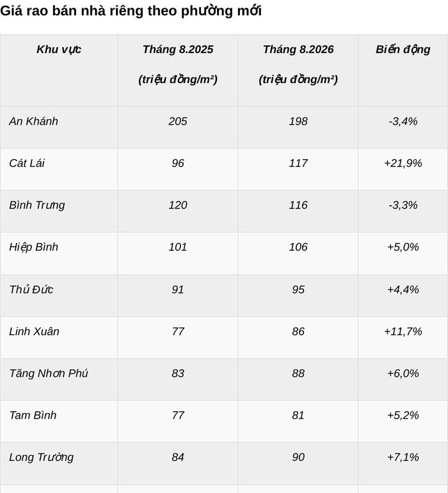Click the +21,9% change value
Viewport: 448px width, 493px height.
[403, 163]
